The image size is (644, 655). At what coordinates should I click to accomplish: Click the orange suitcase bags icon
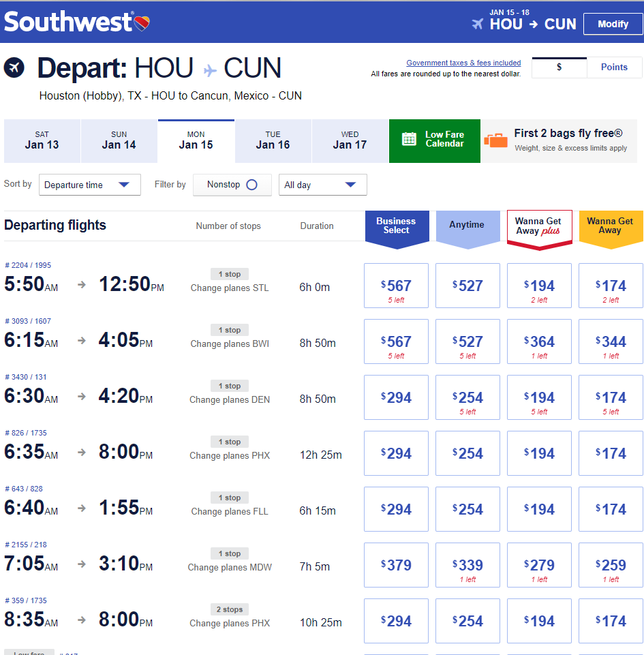coord(495,140)
